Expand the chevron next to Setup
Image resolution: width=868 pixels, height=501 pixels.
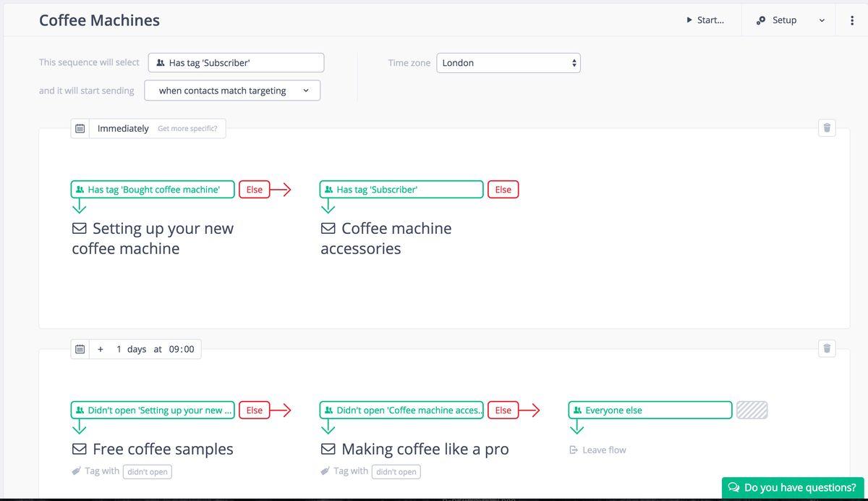point(822,20)
